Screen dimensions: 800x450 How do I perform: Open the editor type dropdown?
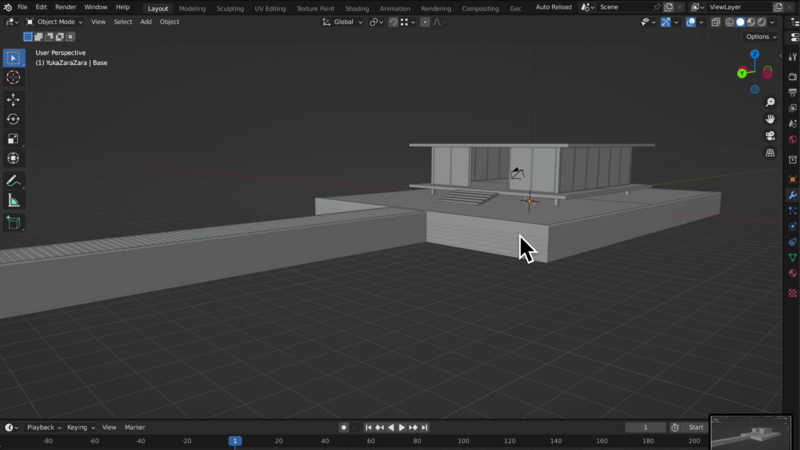coord(11,22)
